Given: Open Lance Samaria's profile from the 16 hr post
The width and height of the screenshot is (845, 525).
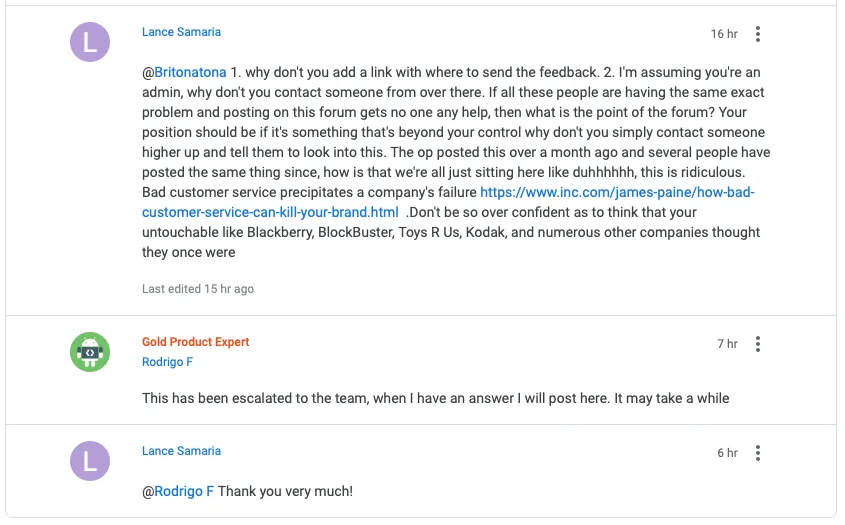Looking at the screenshot, I should tap(181, 32).
